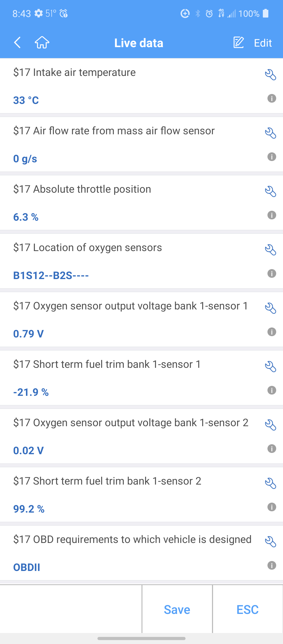Open wrench icon for Location of oxygen sensors

click(270, 250)
